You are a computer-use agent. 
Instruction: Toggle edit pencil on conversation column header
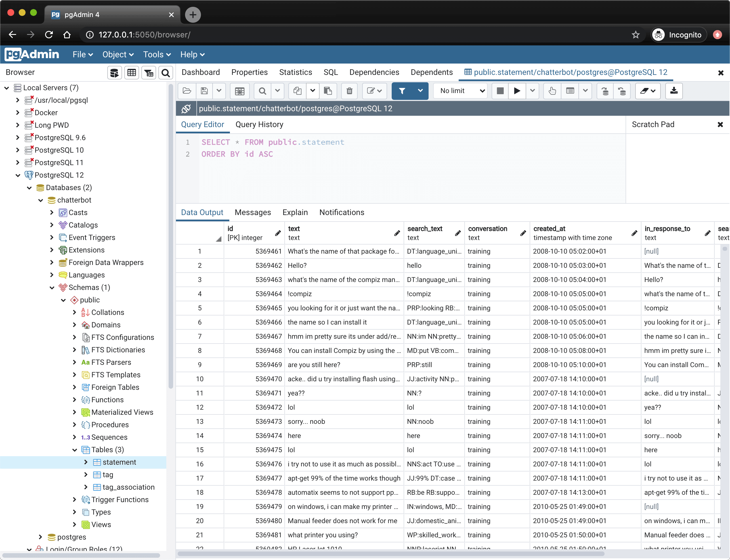coord(523,233)
